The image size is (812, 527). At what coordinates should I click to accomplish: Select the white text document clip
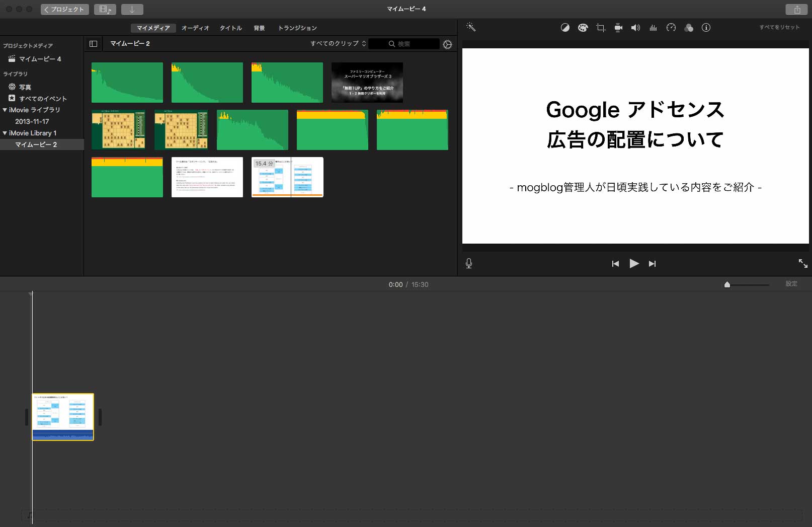click(x=207, y=177)
